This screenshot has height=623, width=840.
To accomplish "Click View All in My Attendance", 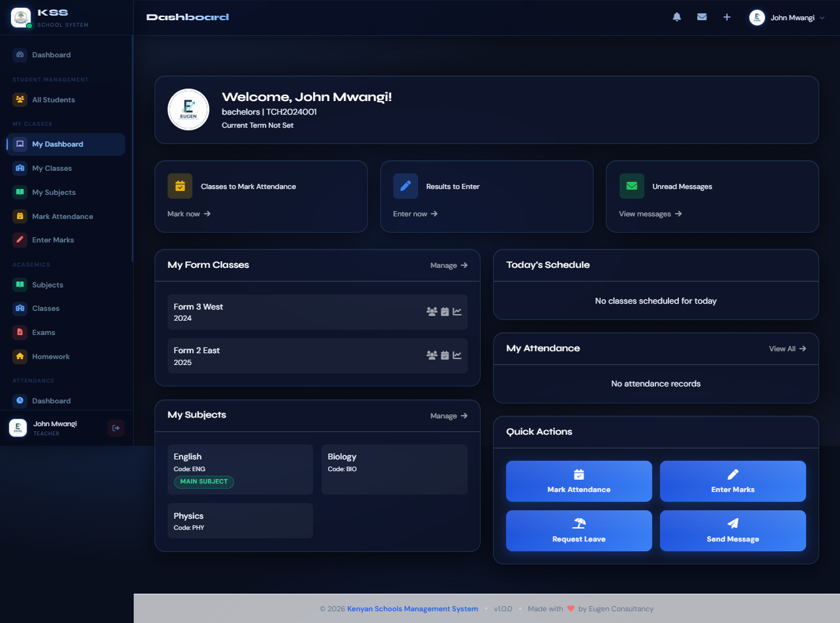I will (x=787, y=349).
